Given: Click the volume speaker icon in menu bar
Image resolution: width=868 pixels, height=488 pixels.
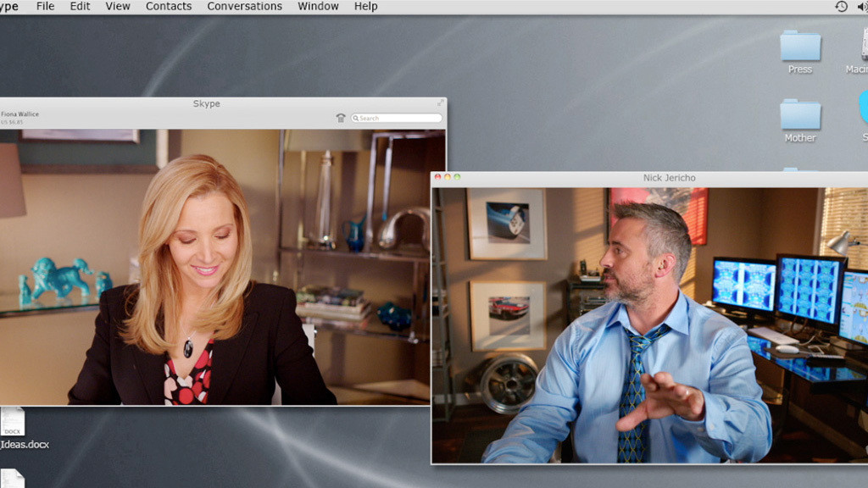Looking at the screenshot, I should point(862,7).
